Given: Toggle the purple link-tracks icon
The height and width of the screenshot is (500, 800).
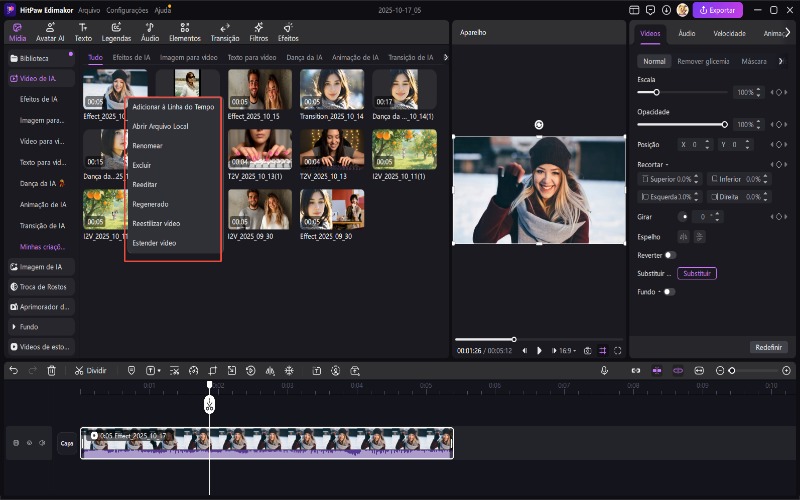Looking at the screenshot, I should pos(678,371).
